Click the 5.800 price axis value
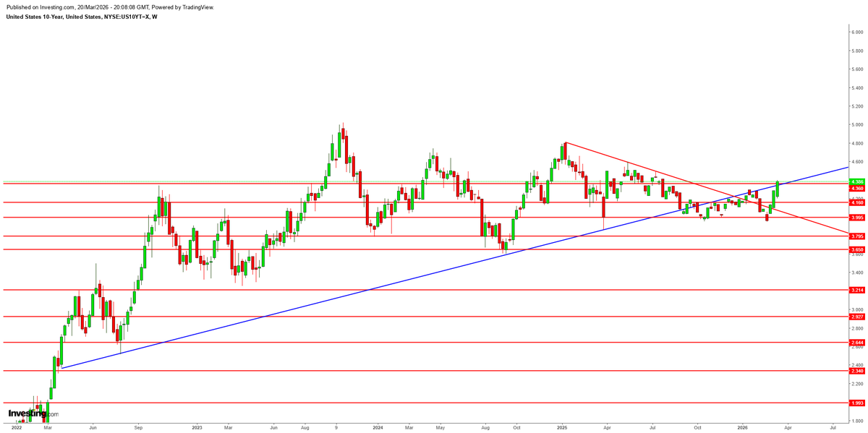868x433 pixels. 857,51
